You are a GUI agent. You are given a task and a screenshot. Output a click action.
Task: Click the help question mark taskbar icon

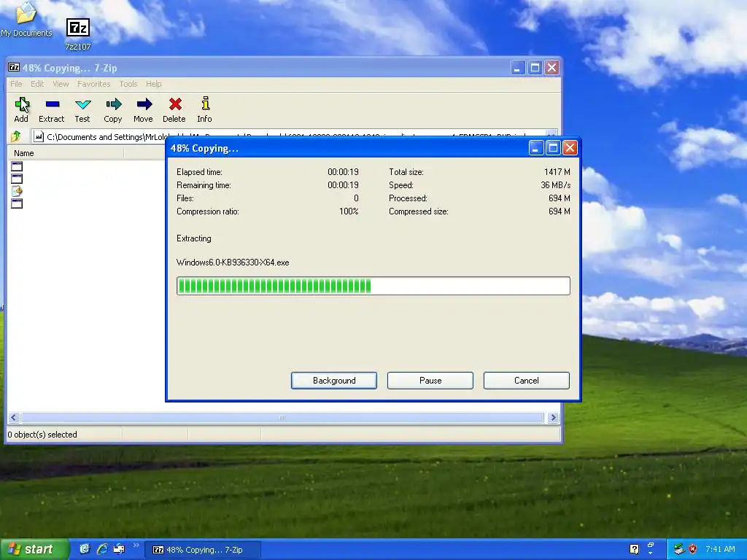click(634, 549)
